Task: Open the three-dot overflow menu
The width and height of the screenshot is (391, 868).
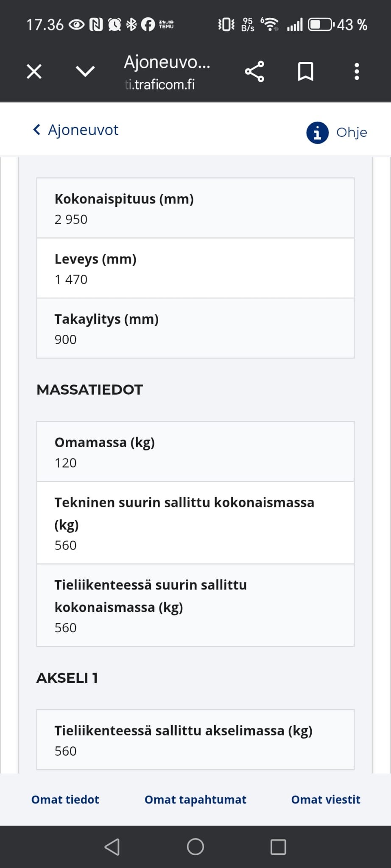Action: 357,71
